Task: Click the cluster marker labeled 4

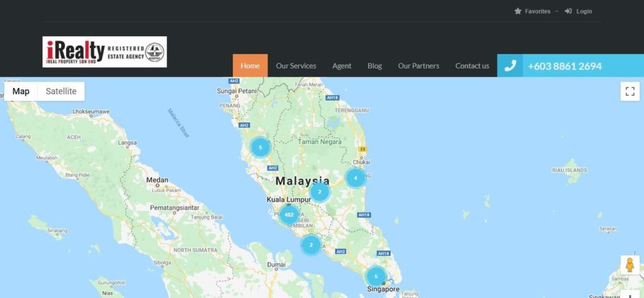Action: [x=356, y=178]
